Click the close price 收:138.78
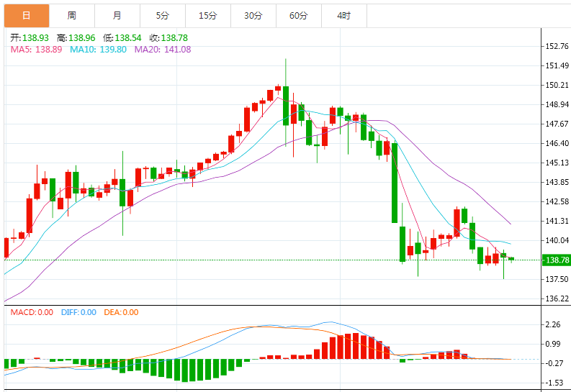The height and width of the screenshot is (392, 571). pos(168,38)
